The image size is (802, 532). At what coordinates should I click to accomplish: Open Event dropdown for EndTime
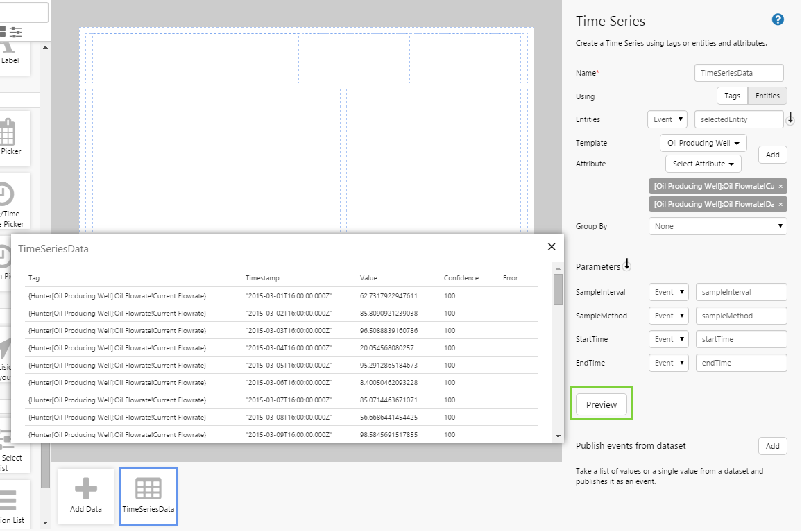pos(668,363)
